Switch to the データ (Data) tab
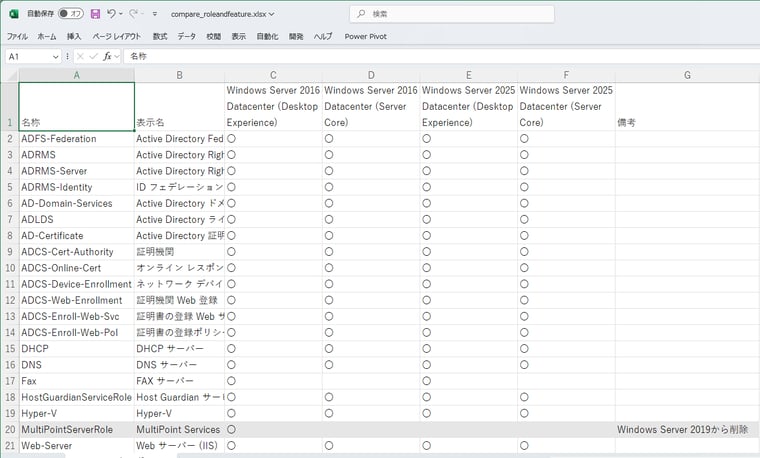Viewport: 760px width, 458px height. click(x=187, y=36)
